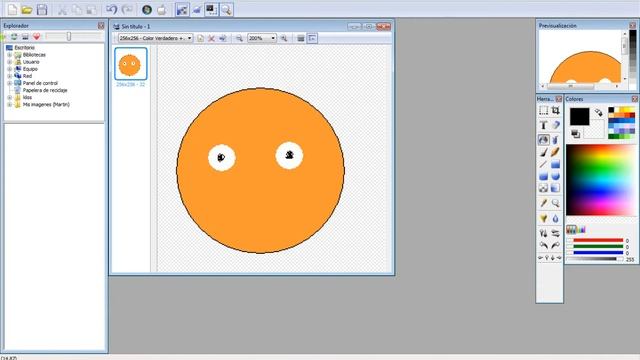Select Papelera de reciclaje in explorer tree
Screen dimensions: 640x360
(45, 90)
